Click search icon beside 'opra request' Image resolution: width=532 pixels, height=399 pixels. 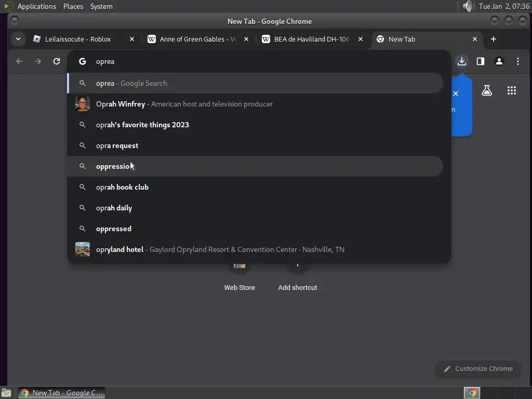coord(83,145)
